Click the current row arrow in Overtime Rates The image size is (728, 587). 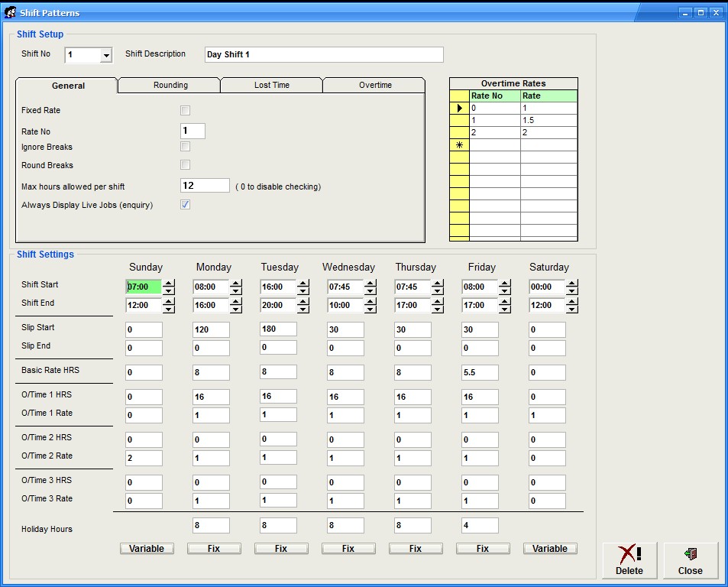click(x=459, y=109)
